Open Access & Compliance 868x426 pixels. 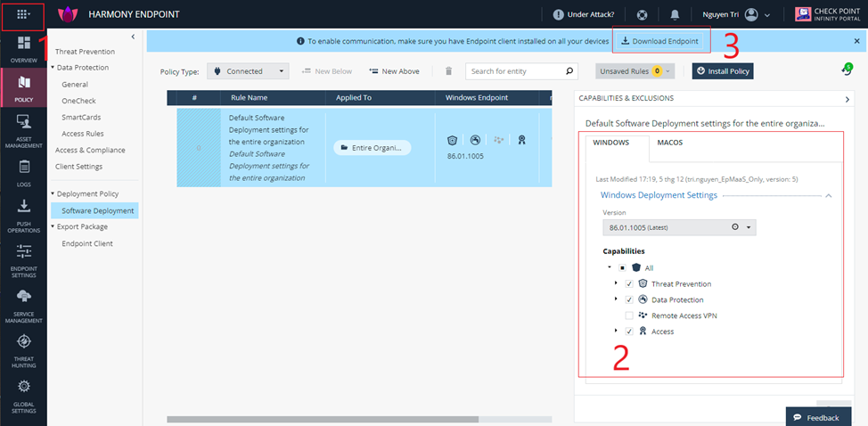90,150
